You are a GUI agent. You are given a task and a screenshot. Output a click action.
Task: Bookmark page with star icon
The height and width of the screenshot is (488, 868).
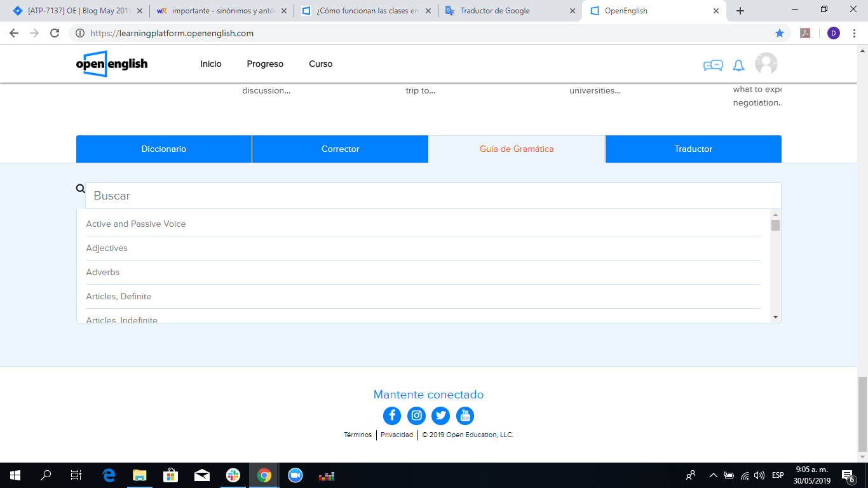pyautogui.click(x=780, y=33)
